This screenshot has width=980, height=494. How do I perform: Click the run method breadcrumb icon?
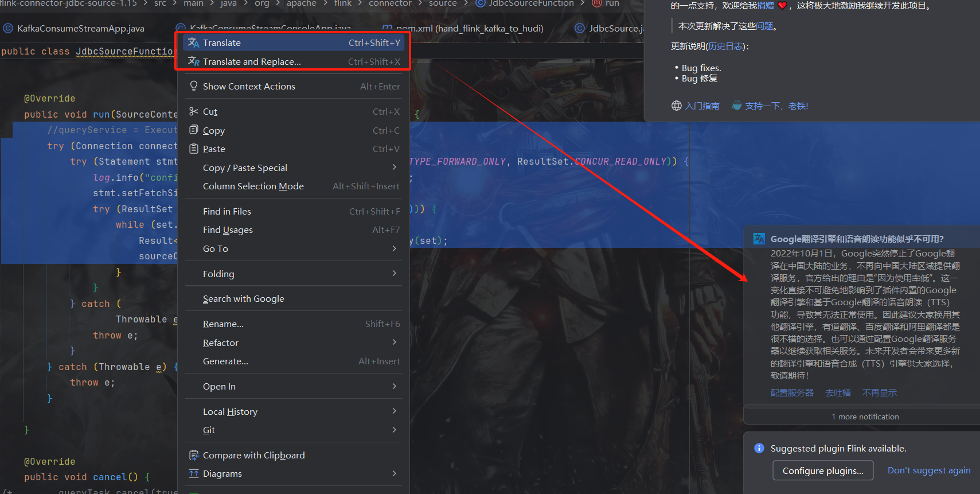[596, 3]
